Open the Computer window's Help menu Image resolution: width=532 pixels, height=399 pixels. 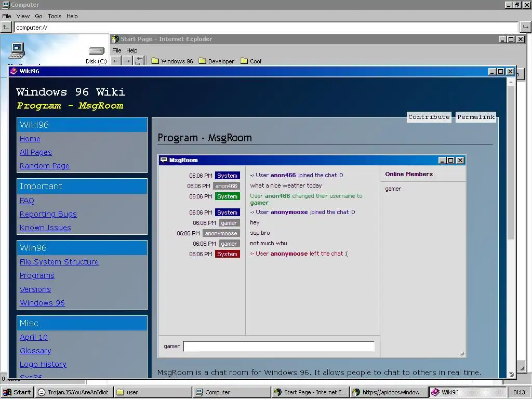point(72,16)
